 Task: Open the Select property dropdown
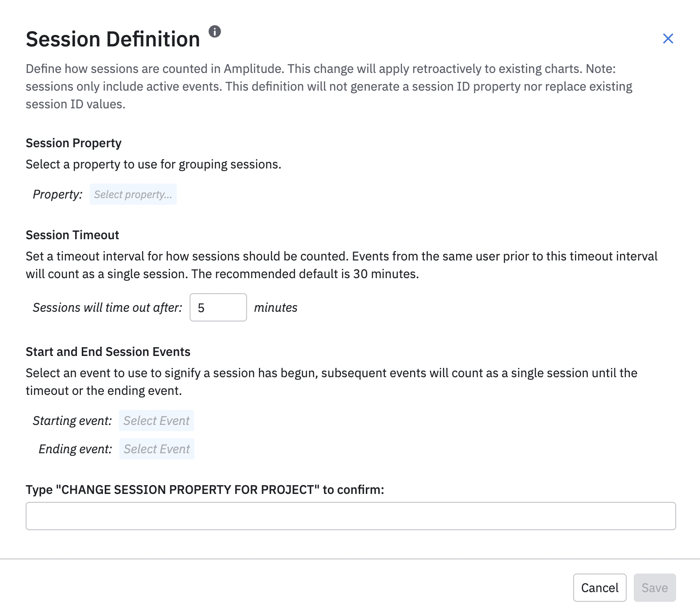tap(133, 194)
